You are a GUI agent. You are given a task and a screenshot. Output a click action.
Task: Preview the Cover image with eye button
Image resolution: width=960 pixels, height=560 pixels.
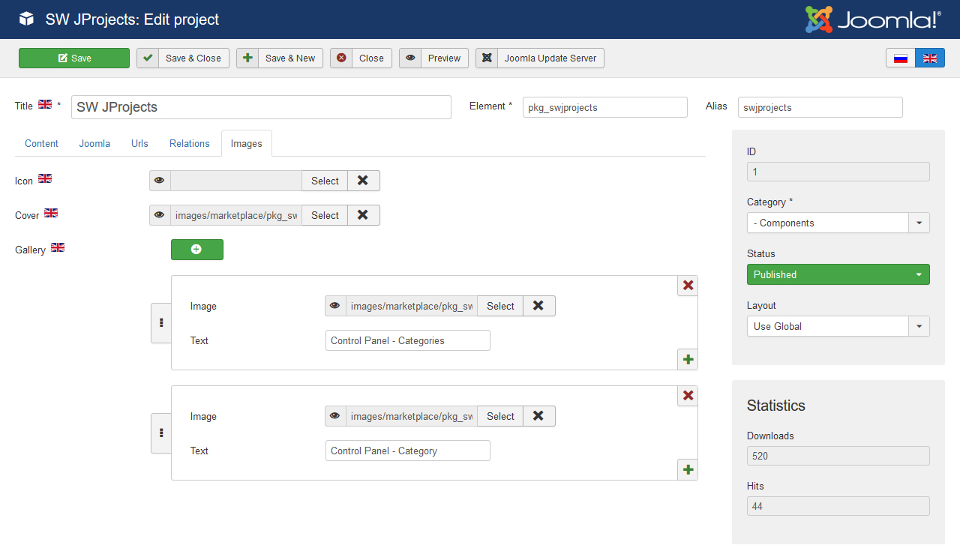tap(160, 215)
